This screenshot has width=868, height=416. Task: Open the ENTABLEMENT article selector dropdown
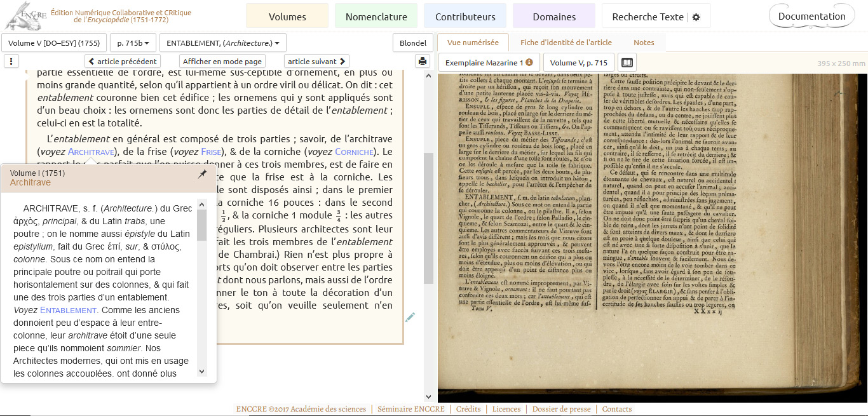222,43
